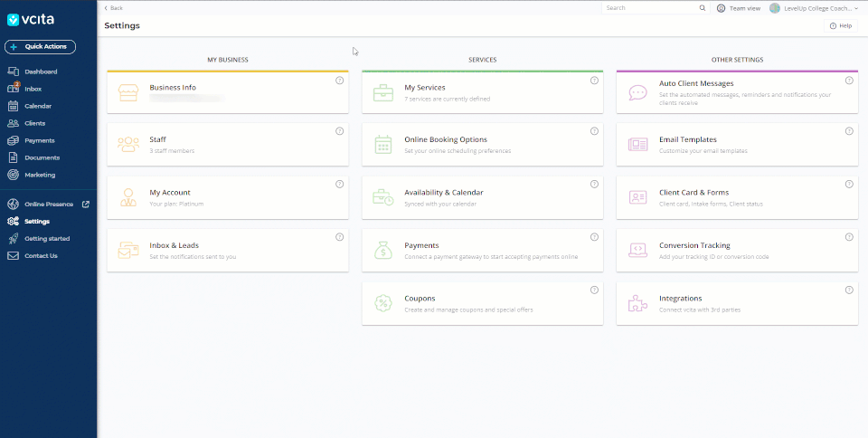Click help icon on My Services card

click(594, 81)
